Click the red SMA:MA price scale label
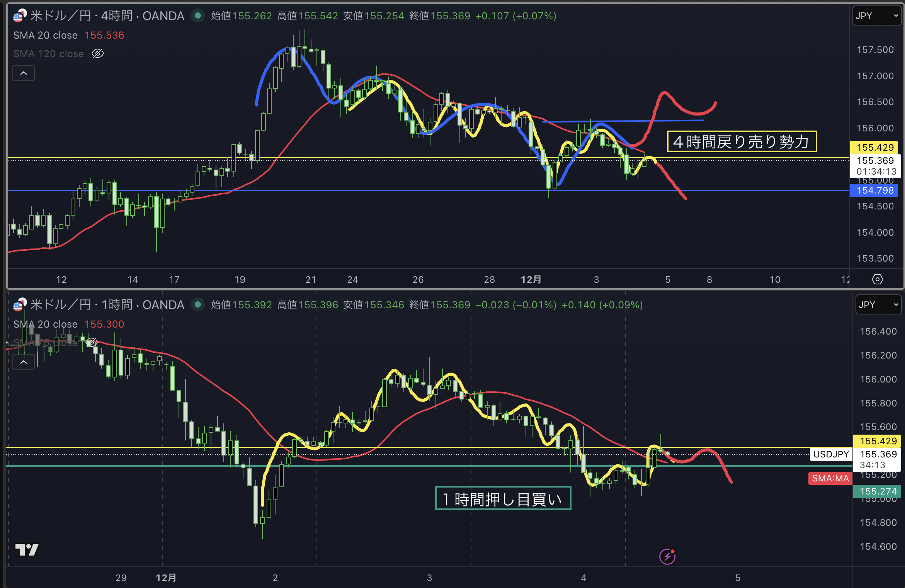The width and height of the screenshot is (905, 588). pyautogui.click(x=830, y=478)
